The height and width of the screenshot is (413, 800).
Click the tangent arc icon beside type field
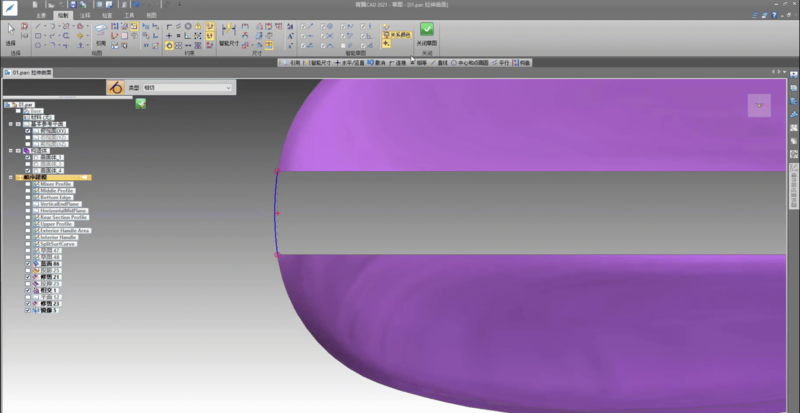[x=115, y=88]
